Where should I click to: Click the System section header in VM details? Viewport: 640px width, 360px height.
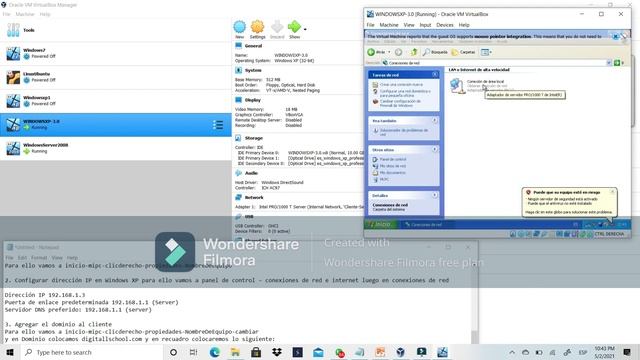(253, 70)
